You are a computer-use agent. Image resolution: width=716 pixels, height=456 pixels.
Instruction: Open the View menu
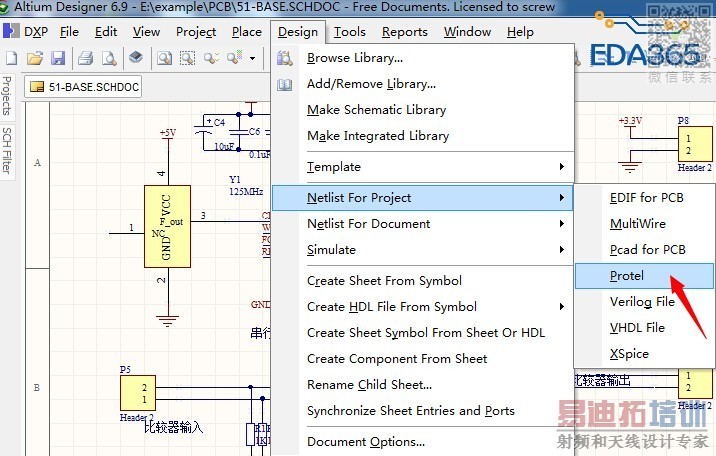146,32
